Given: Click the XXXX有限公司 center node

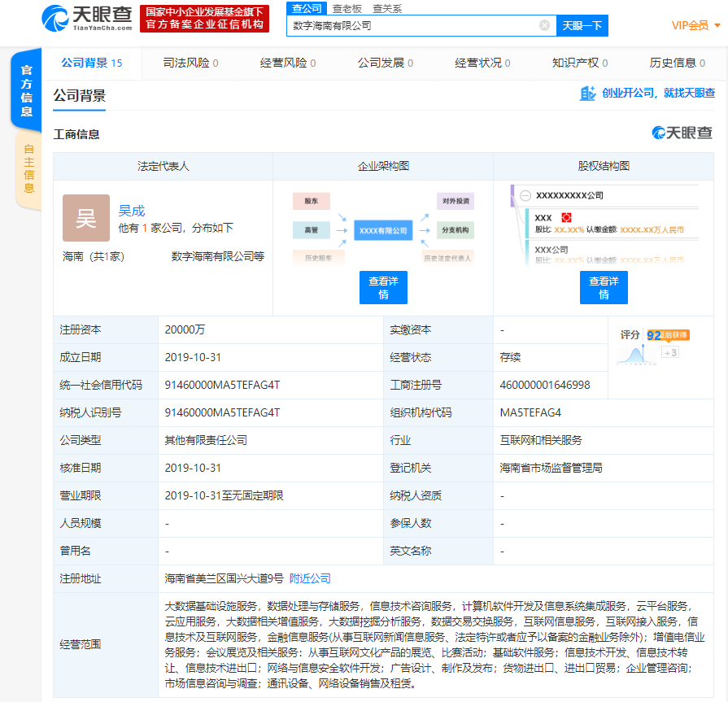Looking at the screenshot, I should tap(382, 229).
